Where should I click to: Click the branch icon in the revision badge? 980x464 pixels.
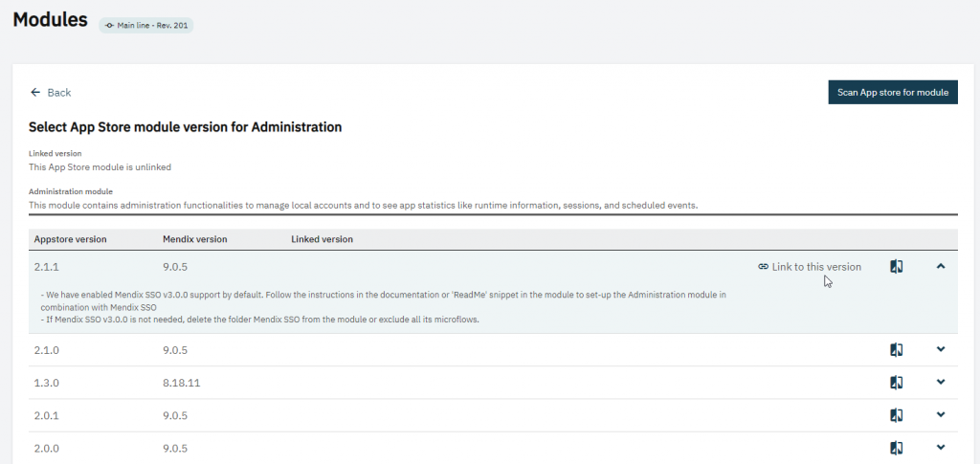(109, 25)
